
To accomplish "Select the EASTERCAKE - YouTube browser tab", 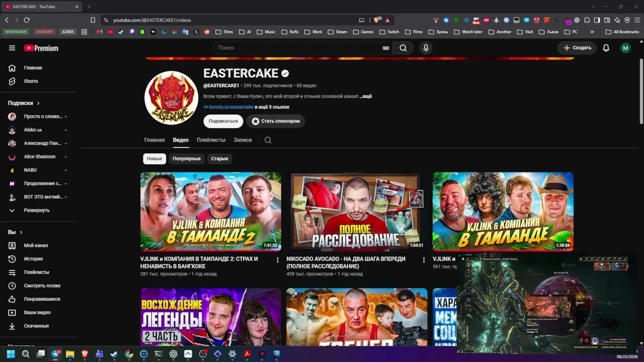I will [42, 7].
